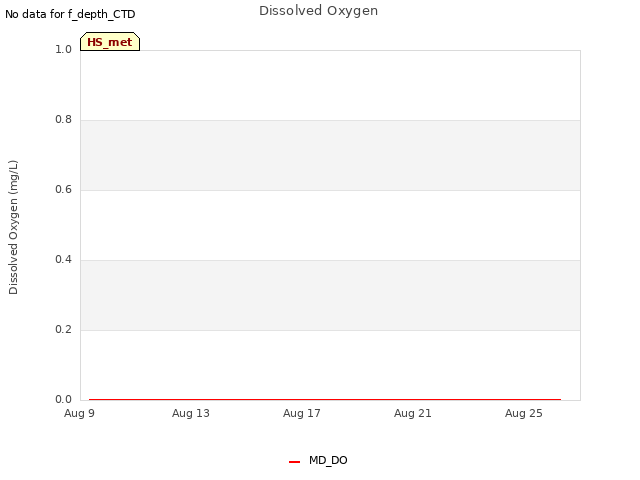Click the 0.4 y-axis tick label
Viewport: 640px width, 480px height.
pyautogui.click(x=63, y=260)
